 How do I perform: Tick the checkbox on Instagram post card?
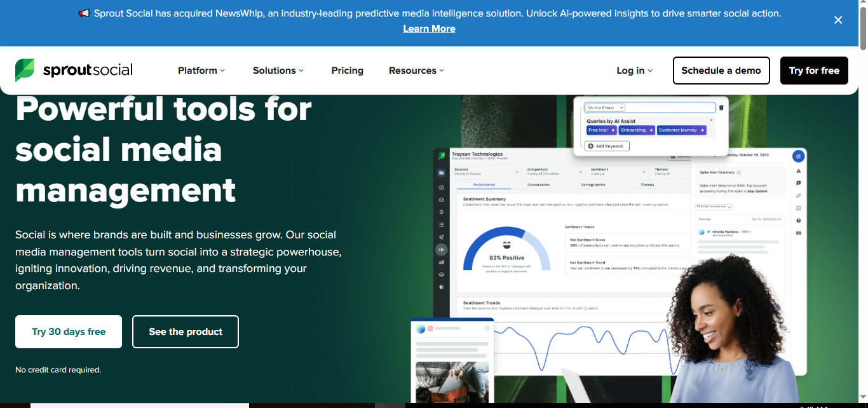click(x=487, y=329)
